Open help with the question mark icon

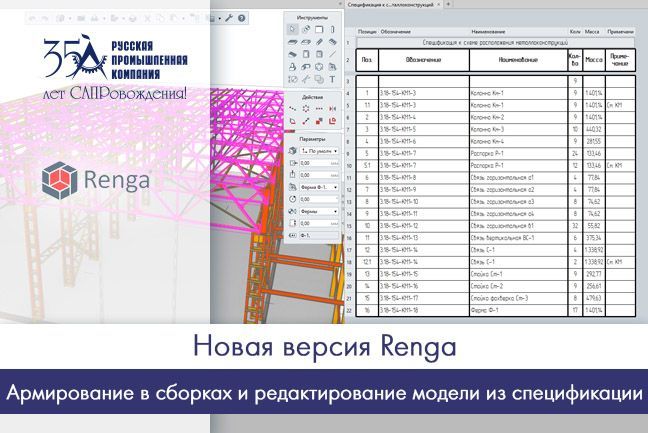click(242, 18)
